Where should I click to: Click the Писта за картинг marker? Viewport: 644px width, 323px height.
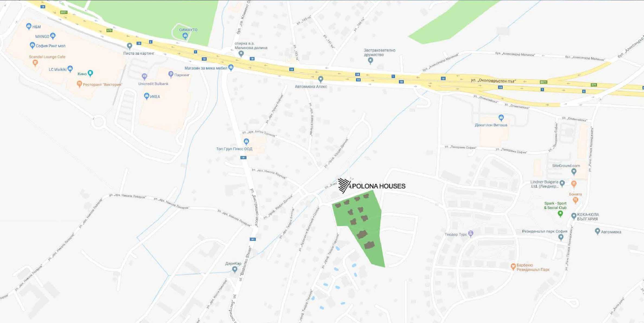130,46
